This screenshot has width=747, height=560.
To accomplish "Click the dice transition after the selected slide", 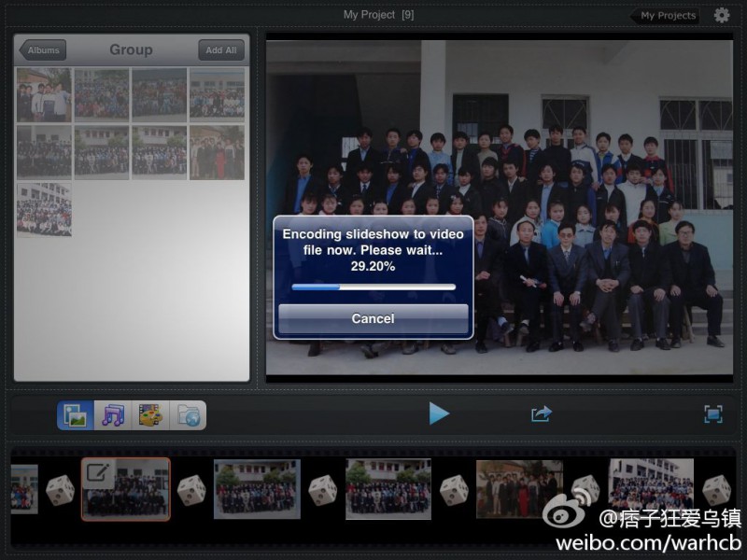I will [x=191, y=489].
